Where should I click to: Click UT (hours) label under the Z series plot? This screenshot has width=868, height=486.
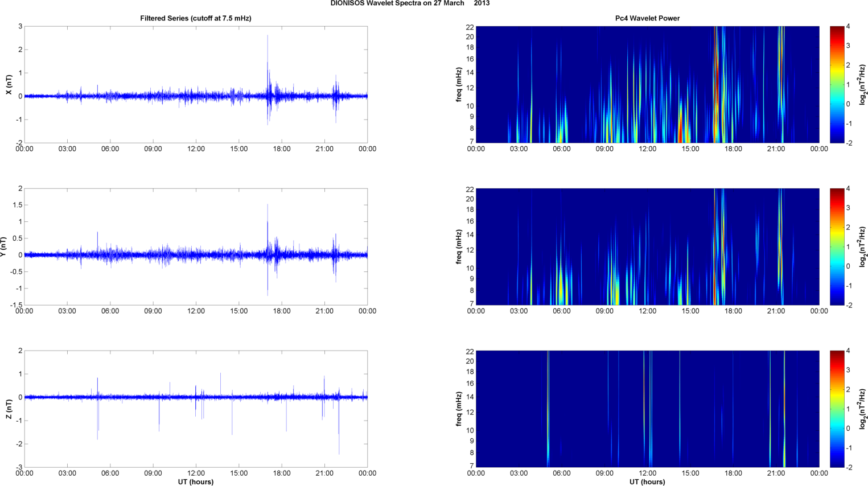[x=195, y=482]
